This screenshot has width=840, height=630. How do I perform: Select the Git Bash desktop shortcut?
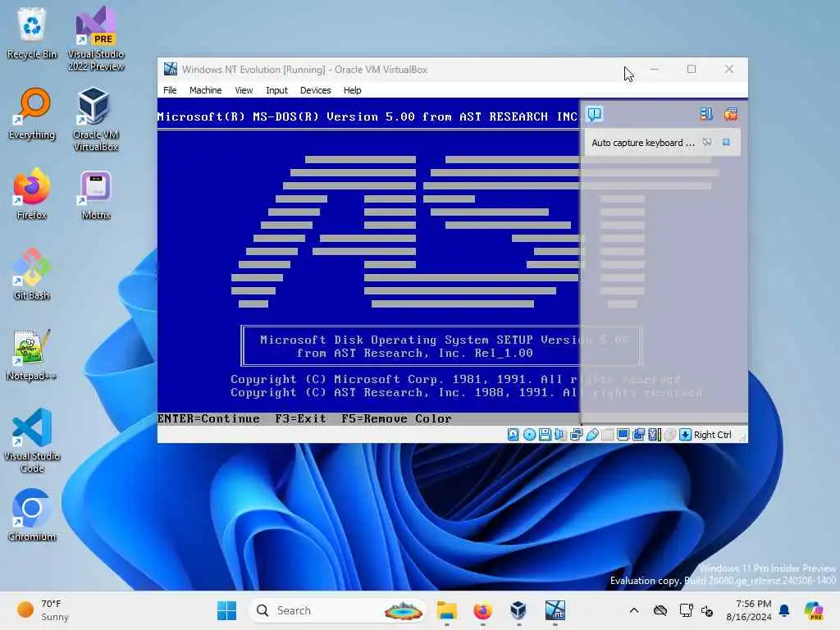point(32,274)
